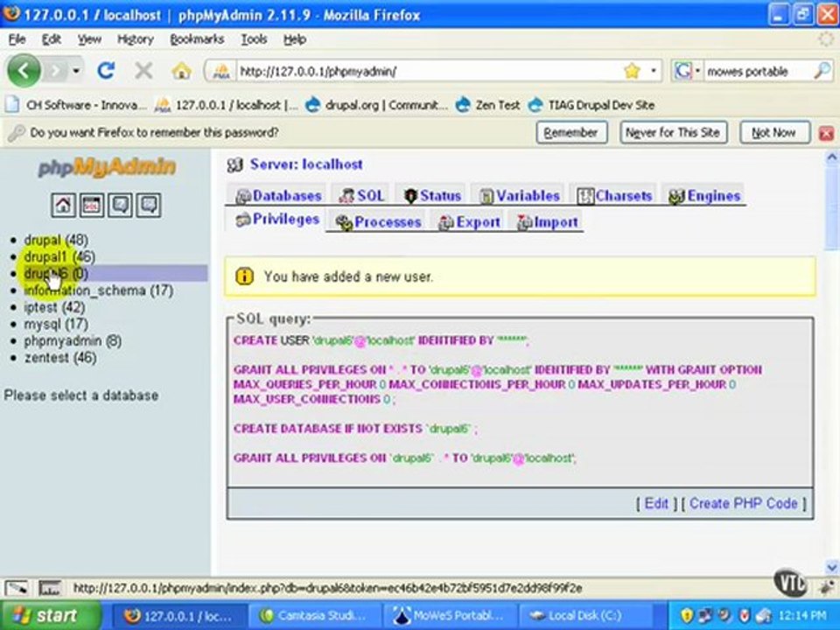Image resolution: width=840 pixels, height=630 pixels.
Task: Open phpMyAdmin Home icon in sidebar
Action: coord(63,205)
